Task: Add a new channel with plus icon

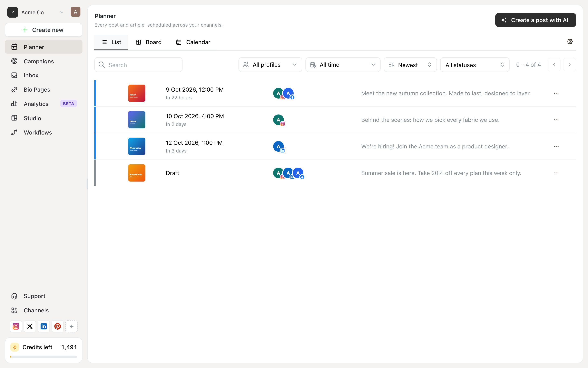Action: click(x=71, y=326)
